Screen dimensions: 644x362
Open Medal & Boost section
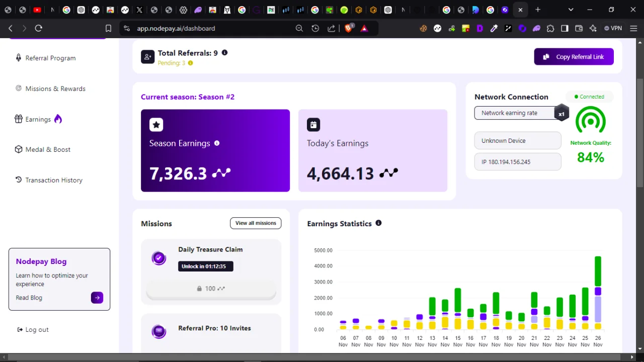click(x=43, y=149)
